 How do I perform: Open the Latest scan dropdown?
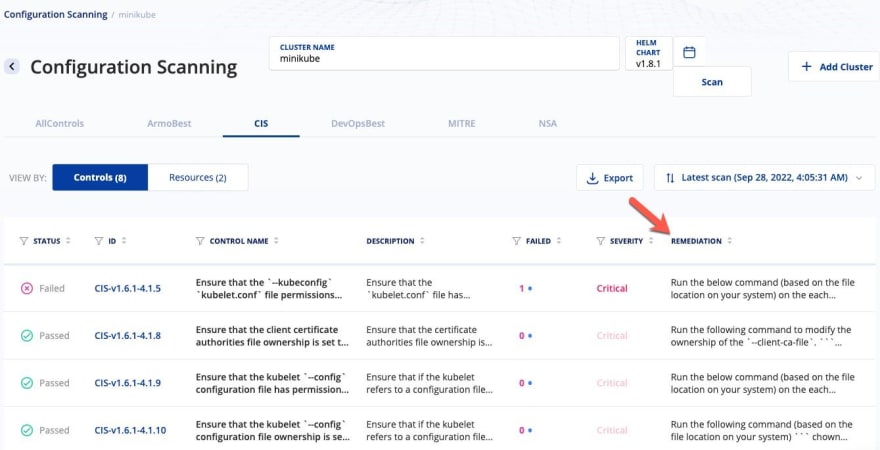(764, 178)
